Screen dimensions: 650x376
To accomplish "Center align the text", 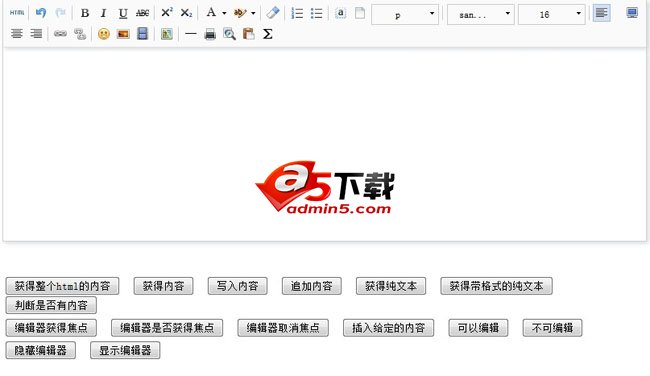I will 17,34.
